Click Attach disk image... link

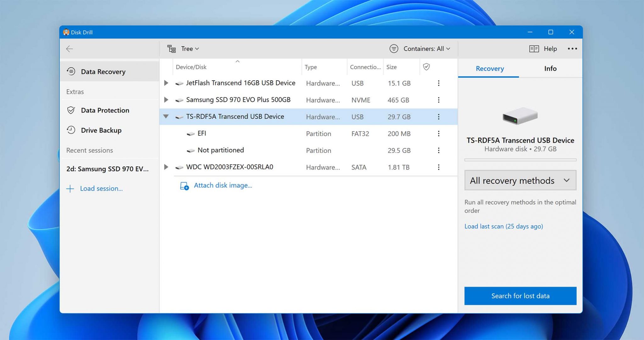[x=223, y=185]
